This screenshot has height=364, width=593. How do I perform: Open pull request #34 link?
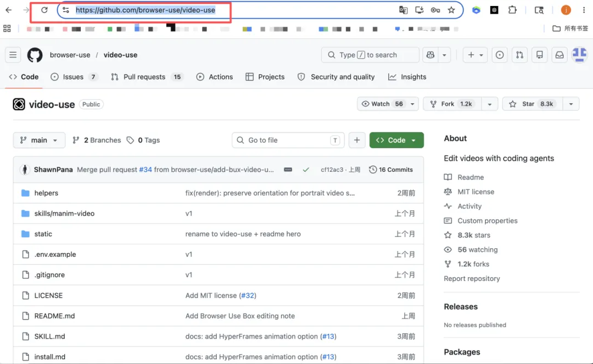145,170
